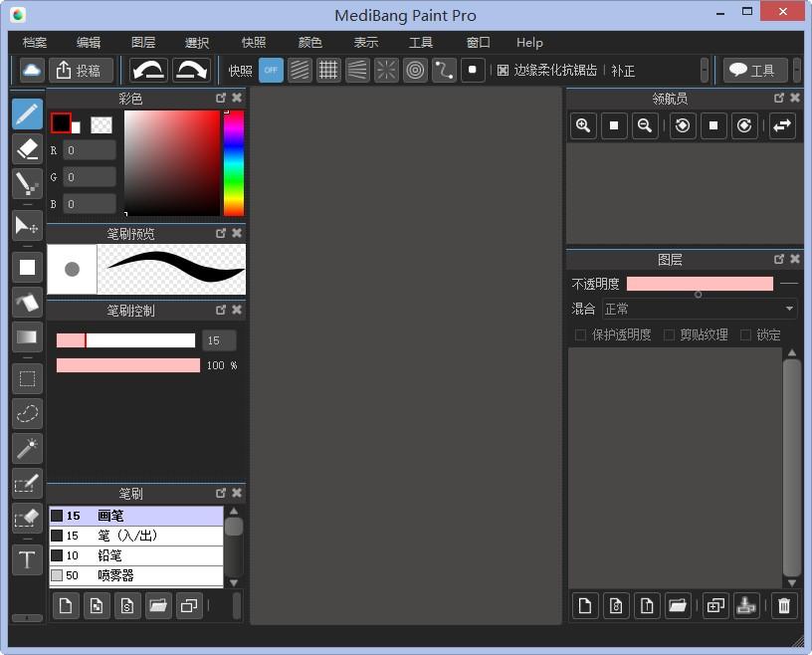Select the Gradient tool
Image resolution: width=812 pixels, height=655 pixels.
27,337
